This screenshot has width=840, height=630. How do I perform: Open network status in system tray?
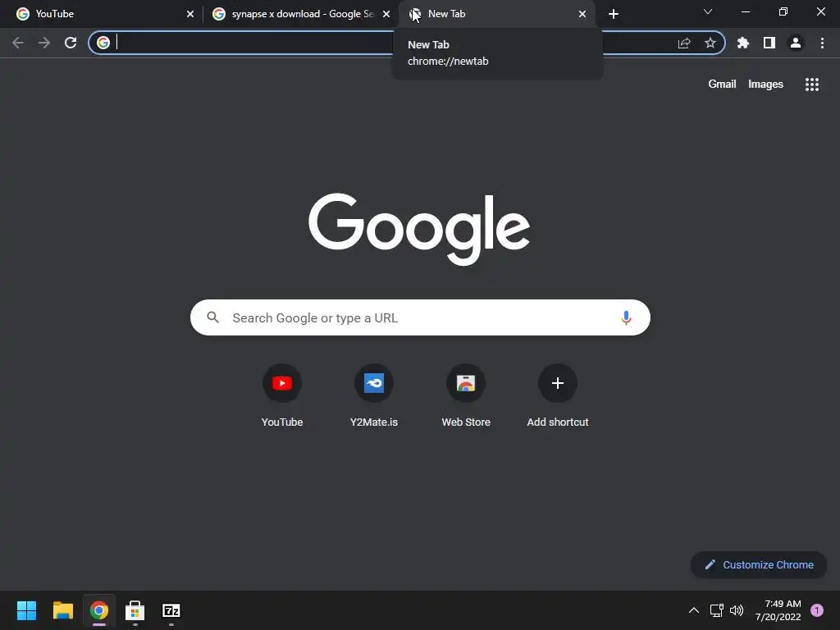[717, 610]
